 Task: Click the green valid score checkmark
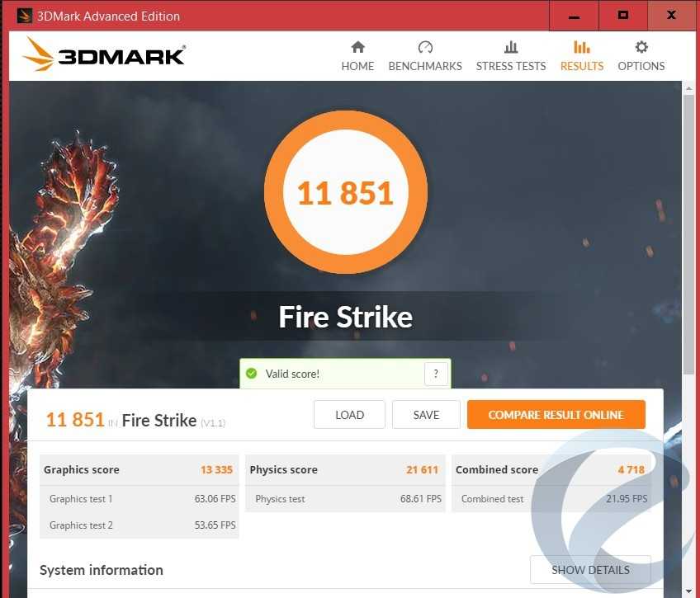click(x=252, y=374)
